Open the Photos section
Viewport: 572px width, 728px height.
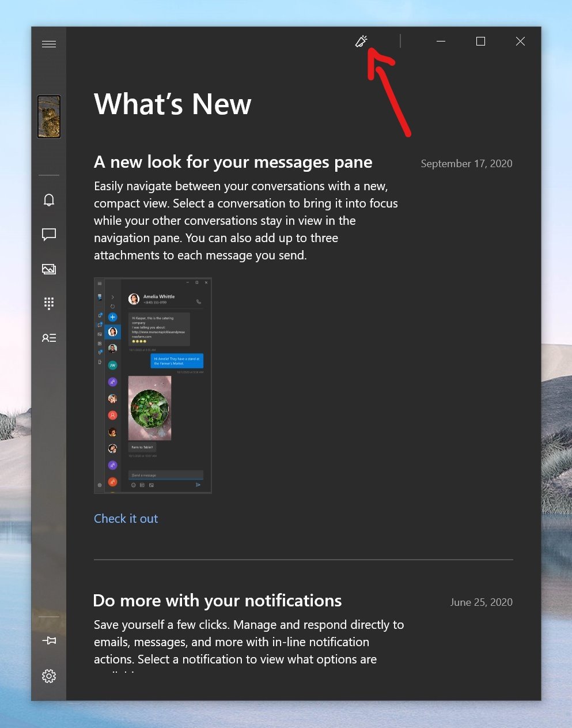coord(49,269)
